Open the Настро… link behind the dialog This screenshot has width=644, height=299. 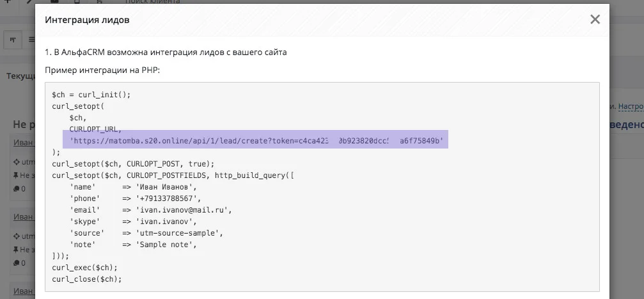tap(631, 106)
